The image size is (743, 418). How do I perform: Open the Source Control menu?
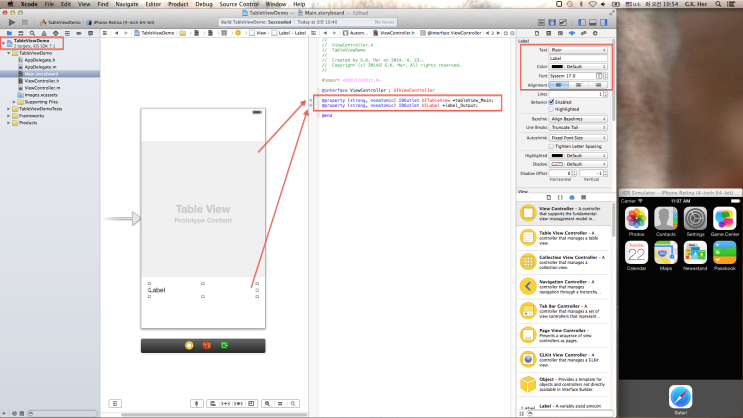[239, 4]
